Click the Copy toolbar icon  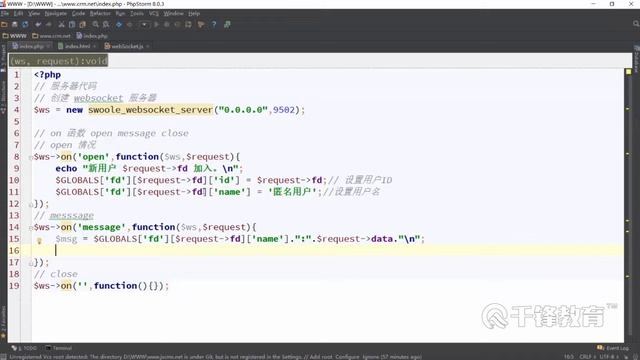72,24
